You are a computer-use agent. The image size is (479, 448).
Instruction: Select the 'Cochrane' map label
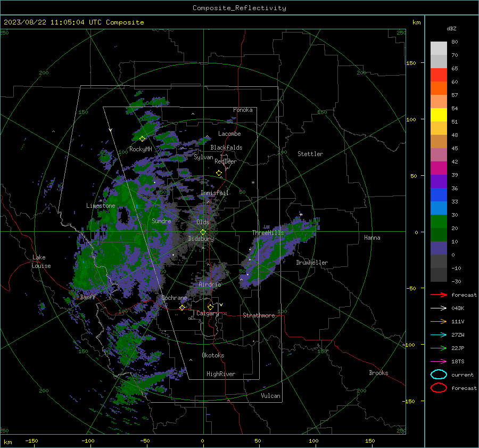point(174,298)
